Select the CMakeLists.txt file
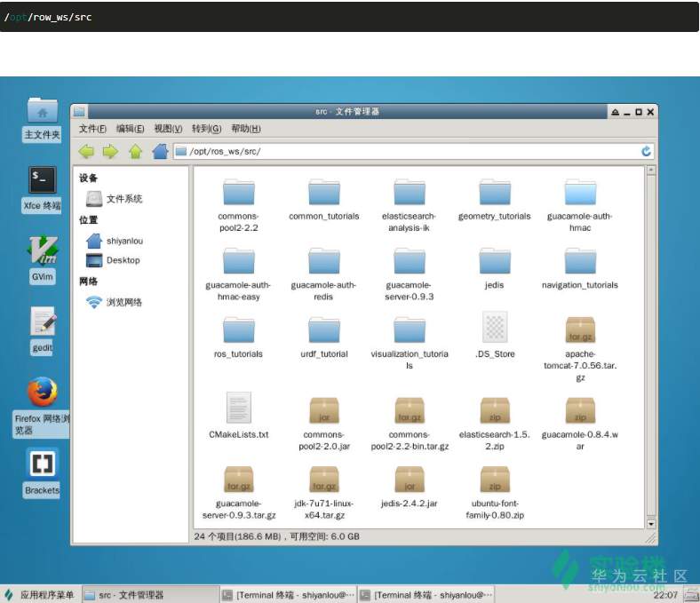This screenshot has height=603, width=700. [239, 416]
